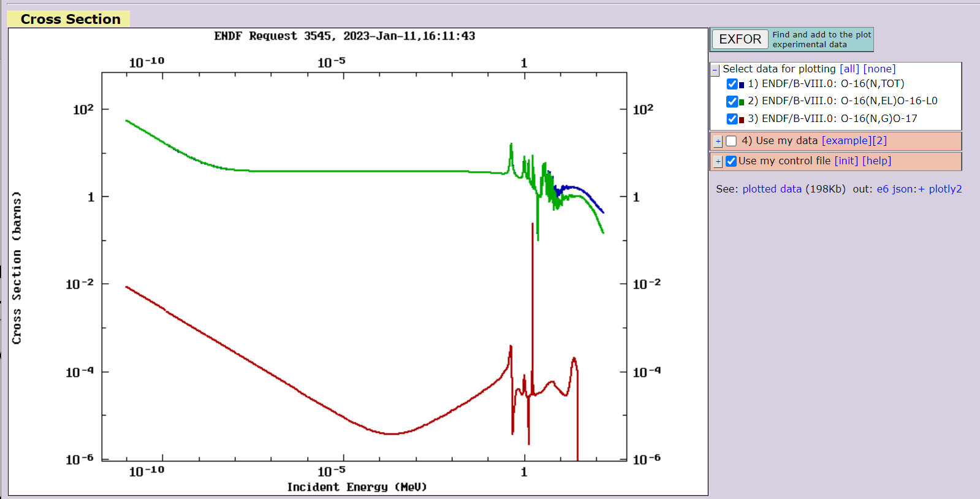The height and width of the screenshot is (499, 980).
Task: Click the '3) ENDF/B-VIII.0: O-16(N,G)O-17' label
Action: coord(832,118)
